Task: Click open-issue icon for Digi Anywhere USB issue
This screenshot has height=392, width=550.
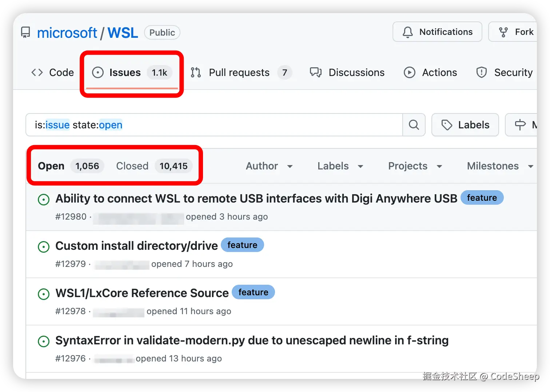Action: coord(44,199)
